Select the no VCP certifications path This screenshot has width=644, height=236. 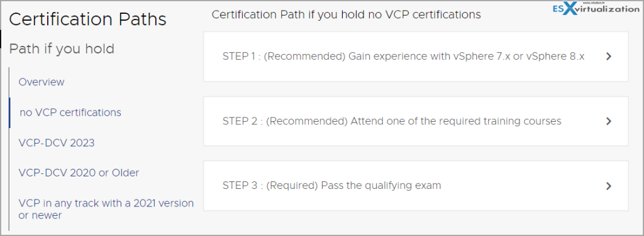[70, 112]
